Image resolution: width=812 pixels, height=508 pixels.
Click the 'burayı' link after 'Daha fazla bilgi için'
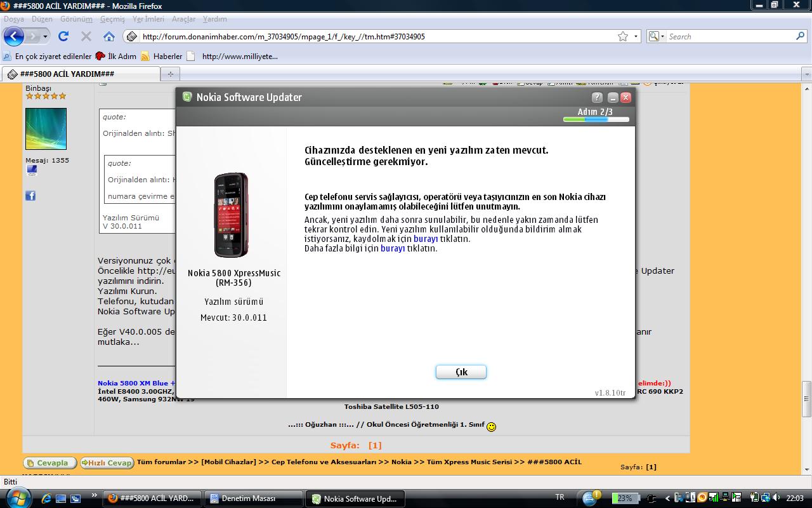pyautogui.click(x=393, y=248)
